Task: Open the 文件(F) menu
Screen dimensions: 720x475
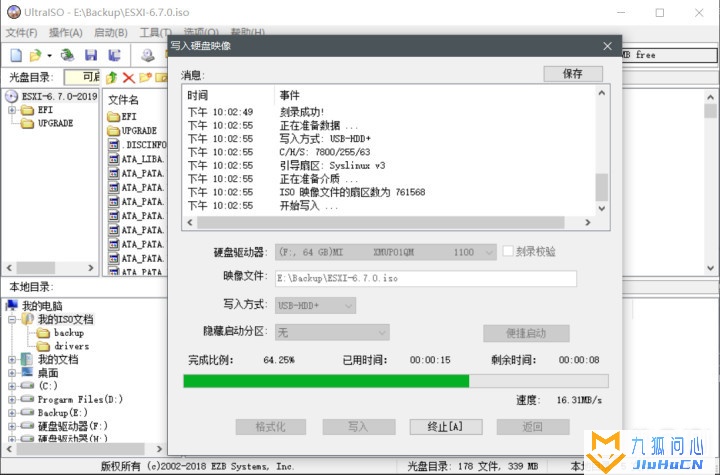Action: coord(21,33)
